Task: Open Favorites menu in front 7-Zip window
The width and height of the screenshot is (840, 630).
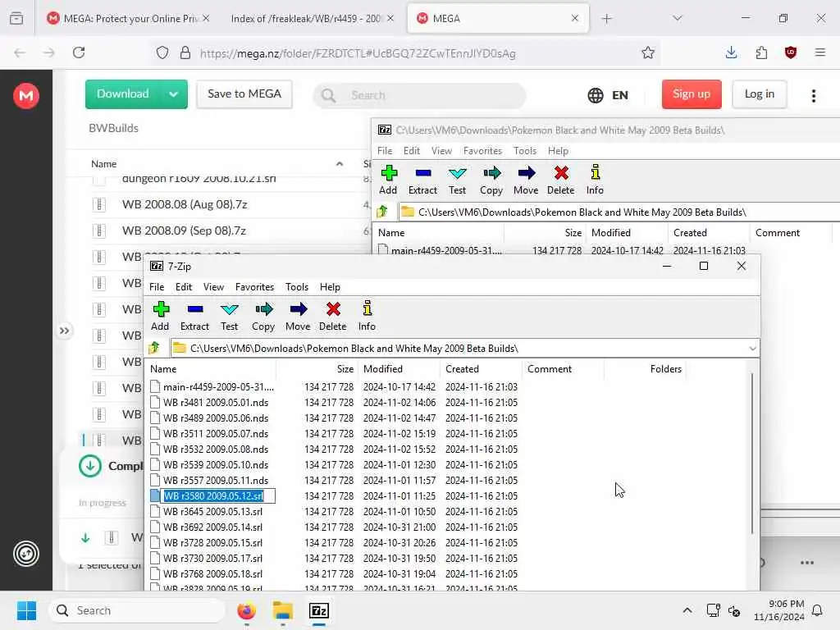Action: click(254, 287)
